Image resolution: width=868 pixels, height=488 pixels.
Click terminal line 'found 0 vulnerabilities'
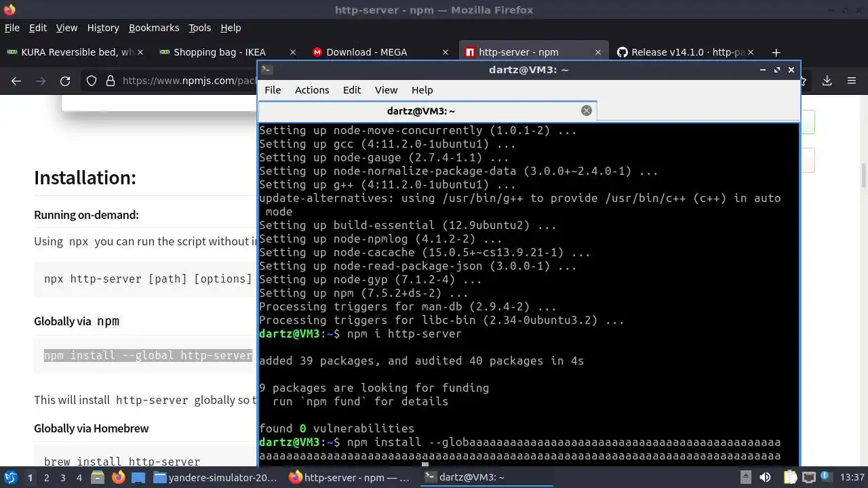[336, 428]
